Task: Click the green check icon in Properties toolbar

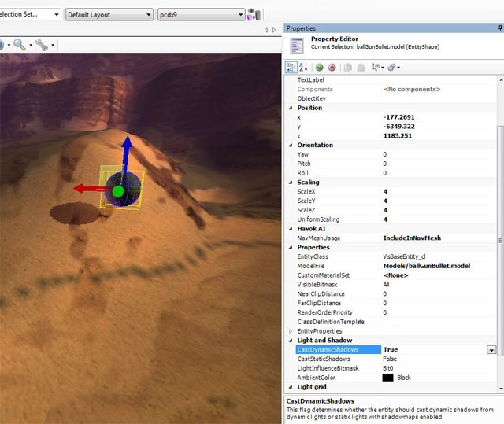Action: point(319,68)
